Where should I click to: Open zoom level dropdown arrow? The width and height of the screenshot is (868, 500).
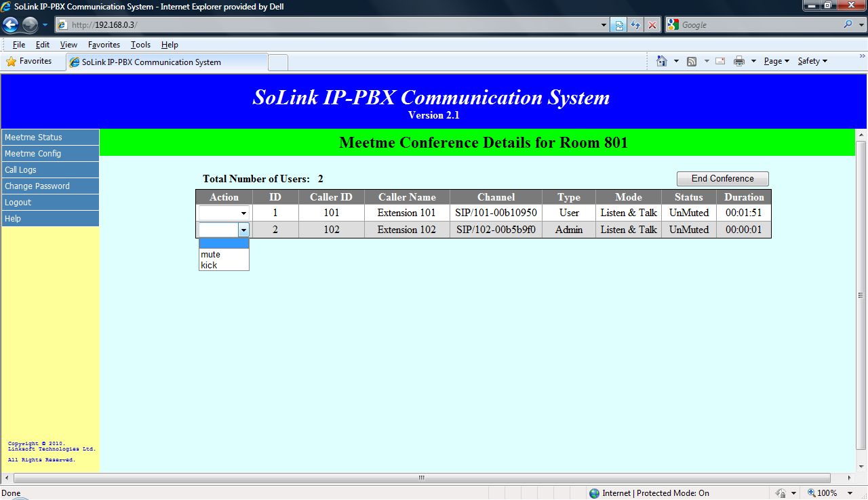coord(851,493)
